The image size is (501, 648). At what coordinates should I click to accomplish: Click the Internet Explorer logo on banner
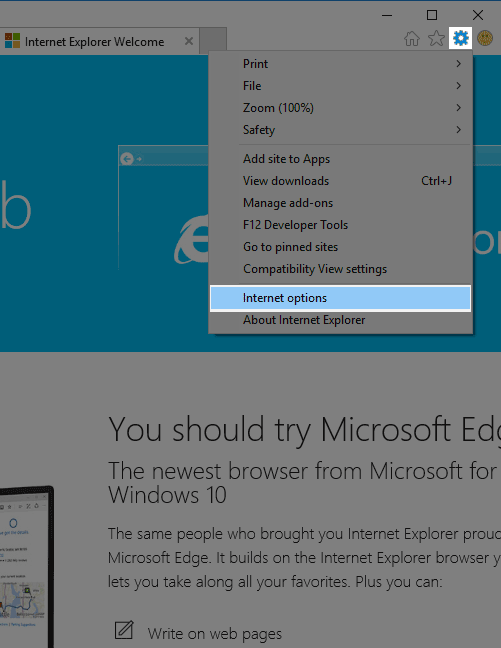coord(191,239)
